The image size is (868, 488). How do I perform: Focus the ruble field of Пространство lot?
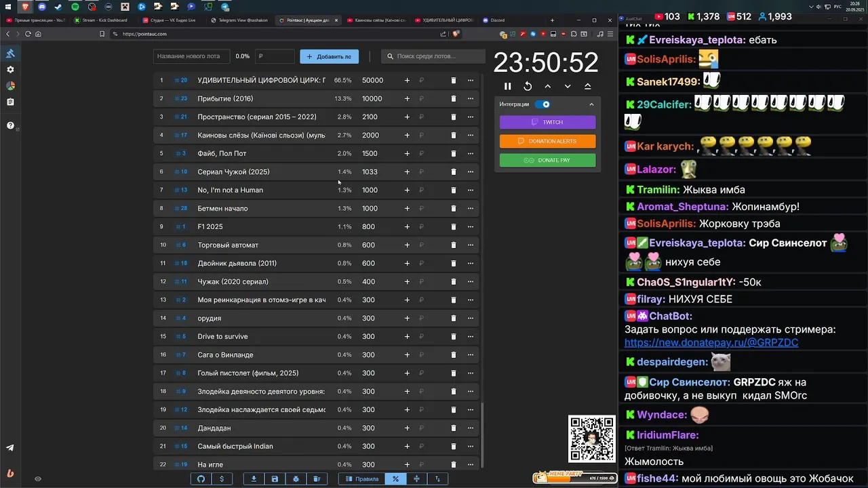pyautogui.click(x=430, y=117)
